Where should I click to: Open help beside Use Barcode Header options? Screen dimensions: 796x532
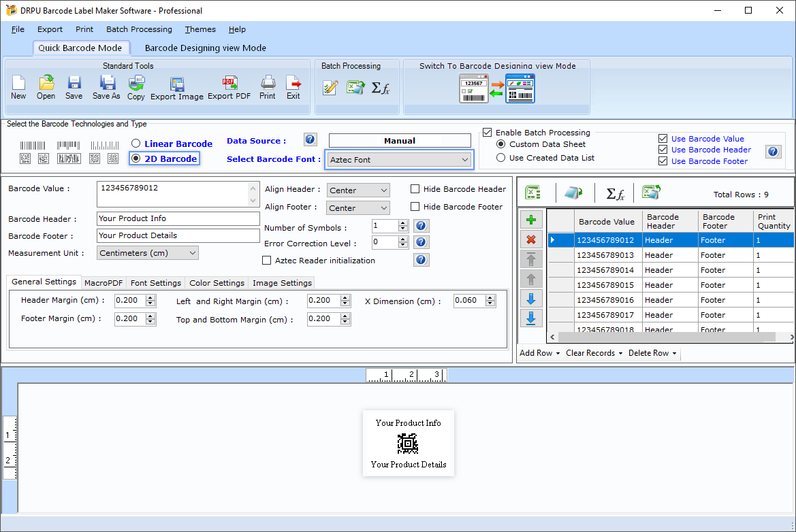tap(773, 151)
